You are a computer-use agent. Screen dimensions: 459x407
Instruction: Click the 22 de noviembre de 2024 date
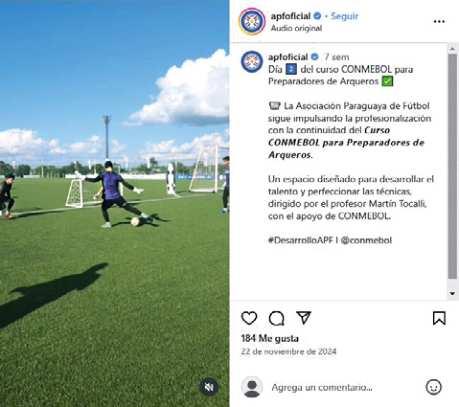tap(289, 352)
